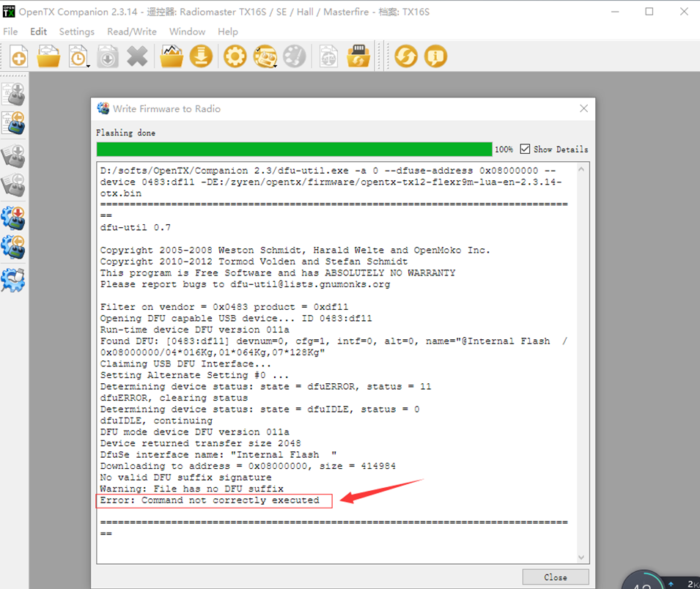700x589 pixels.
Task: Click 'Warning: File has no DFU suffix' line
Action: point(191,489)
